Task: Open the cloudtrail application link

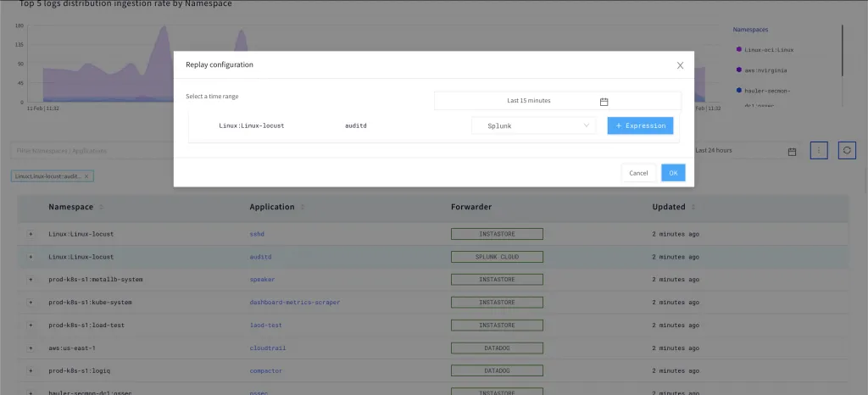Action: [x=266, y=348]
